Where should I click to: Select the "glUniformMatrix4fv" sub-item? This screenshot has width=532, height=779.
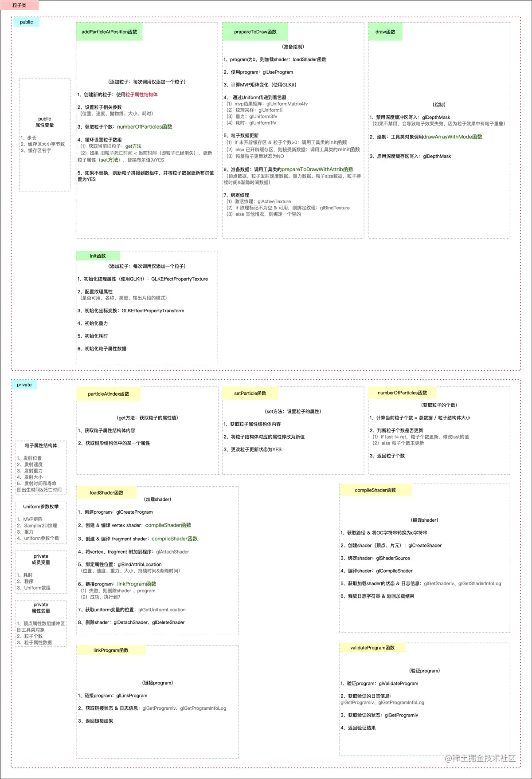point(267,104)
